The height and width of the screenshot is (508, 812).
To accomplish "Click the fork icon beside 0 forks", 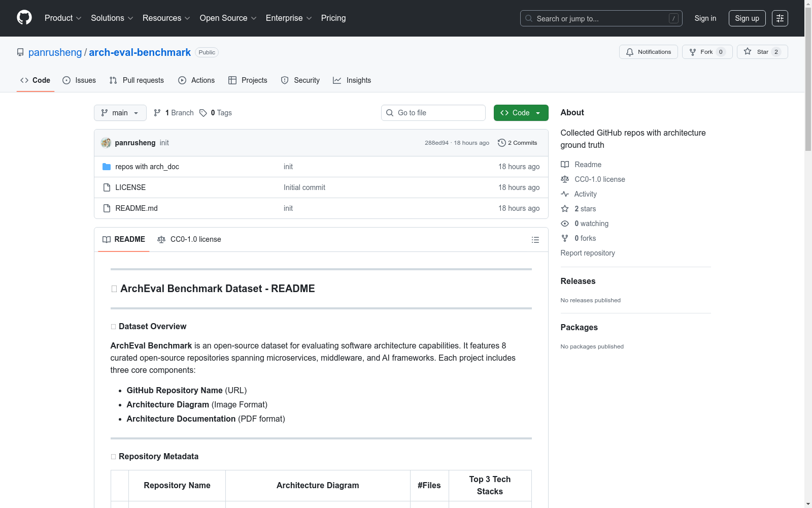I will click(565, 238).
